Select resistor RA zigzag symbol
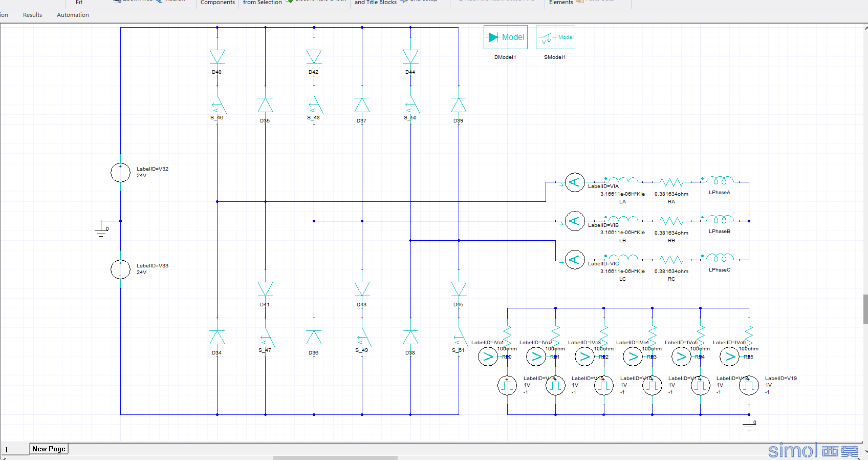The image size is (868, 460). (x=671, y=182)
